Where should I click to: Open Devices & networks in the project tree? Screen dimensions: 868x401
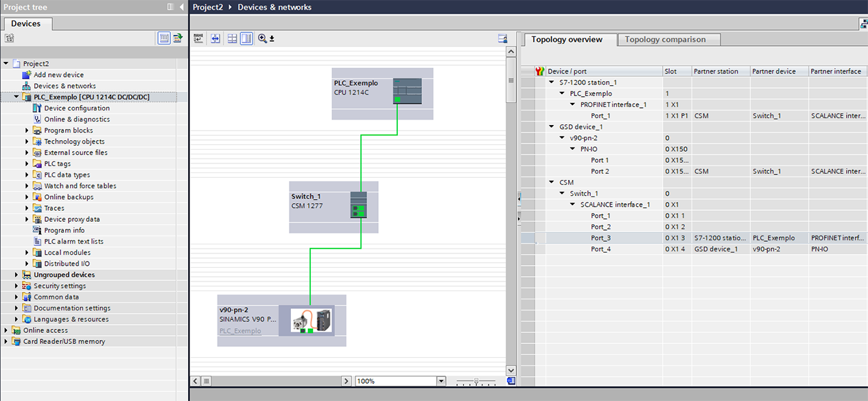(64, 86)
